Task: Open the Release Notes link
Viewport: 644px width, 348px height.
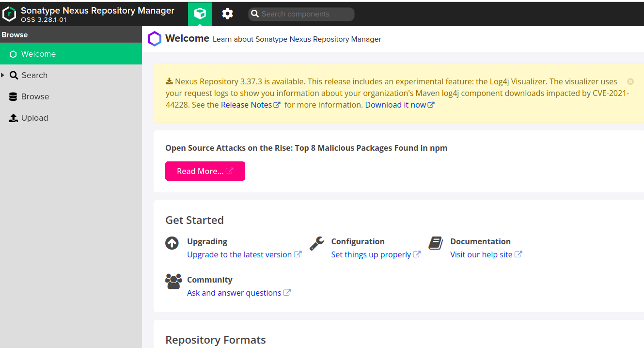Action: click(247, 104)
